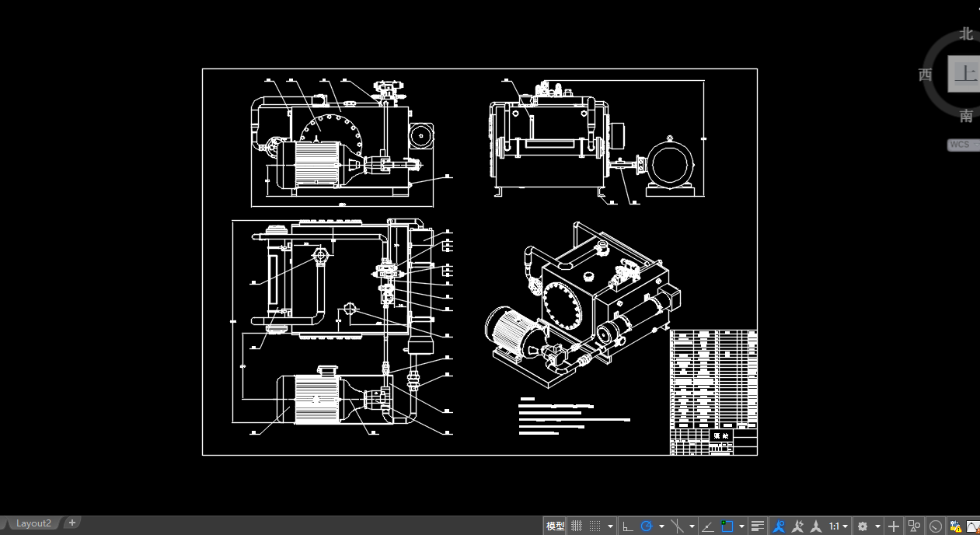Toggle polar tracking circular icon
Screen dimensions: 980x535
tap(647, 526)
